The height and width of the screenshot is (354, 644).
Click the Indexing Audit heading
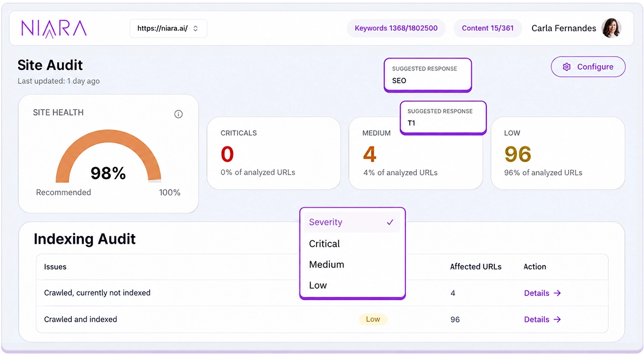click(x=85, y=239)
